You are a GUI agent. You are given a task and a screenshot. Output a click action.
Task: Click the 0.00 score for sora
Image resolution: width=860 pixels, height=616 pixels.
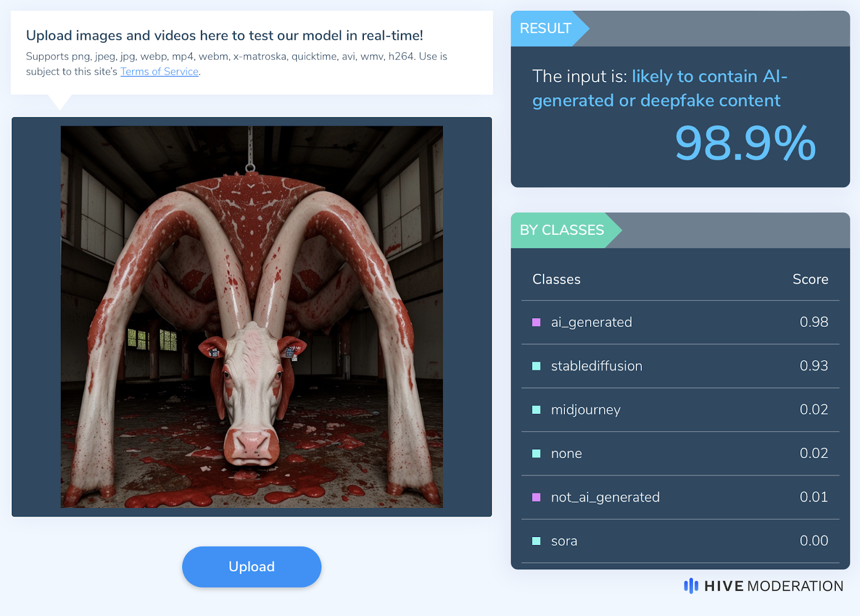coord(814,541)
